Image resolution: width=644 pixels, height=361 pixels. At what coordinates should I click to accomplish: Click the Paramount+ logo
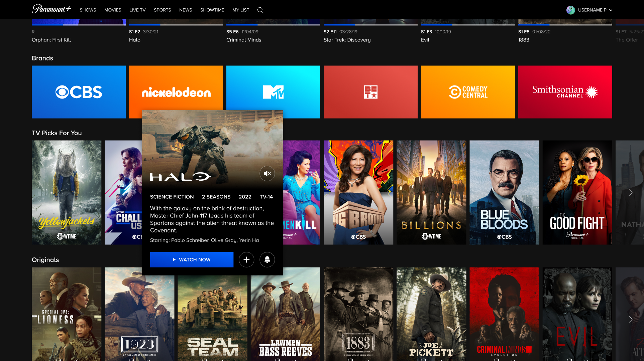(x=51, y=9)
